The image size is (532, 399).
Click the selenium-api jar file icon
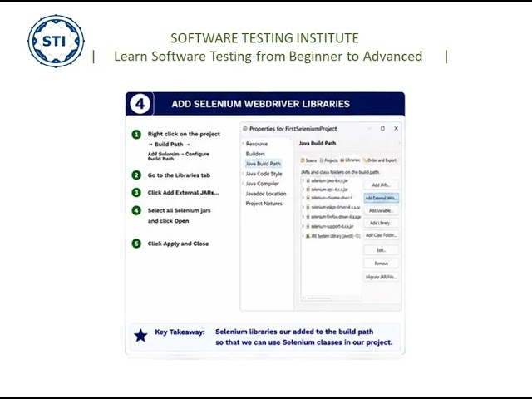(308, 190)
